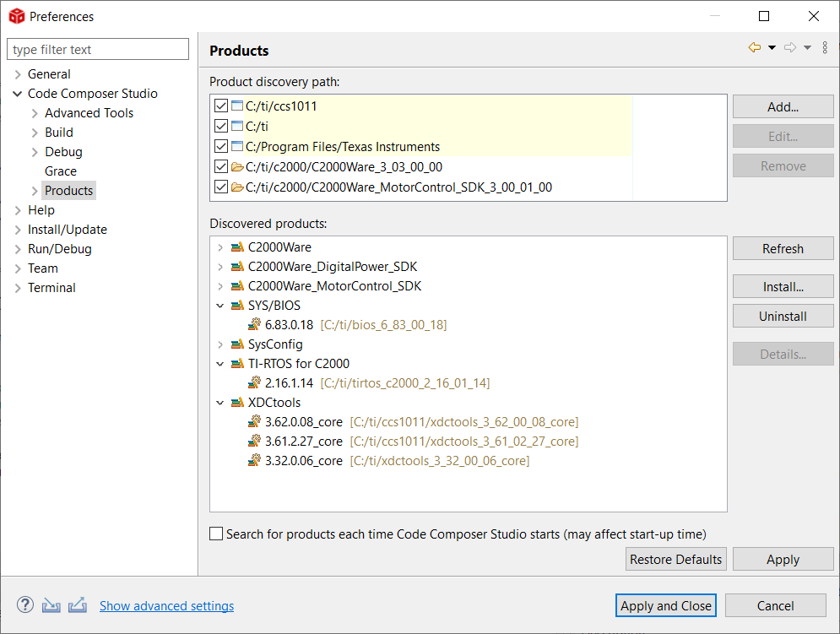
Task: Expand the Build preferences node
Action: click(35, 133)
